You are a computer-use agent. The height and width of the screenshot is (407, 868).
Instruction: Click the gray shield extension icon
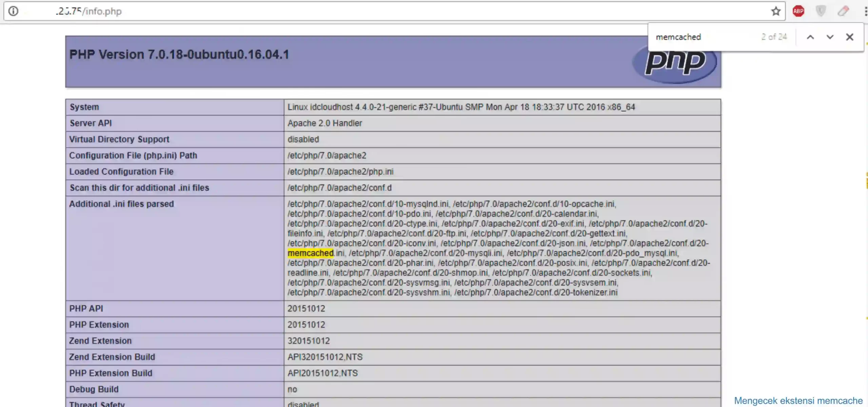pos(821,11)
